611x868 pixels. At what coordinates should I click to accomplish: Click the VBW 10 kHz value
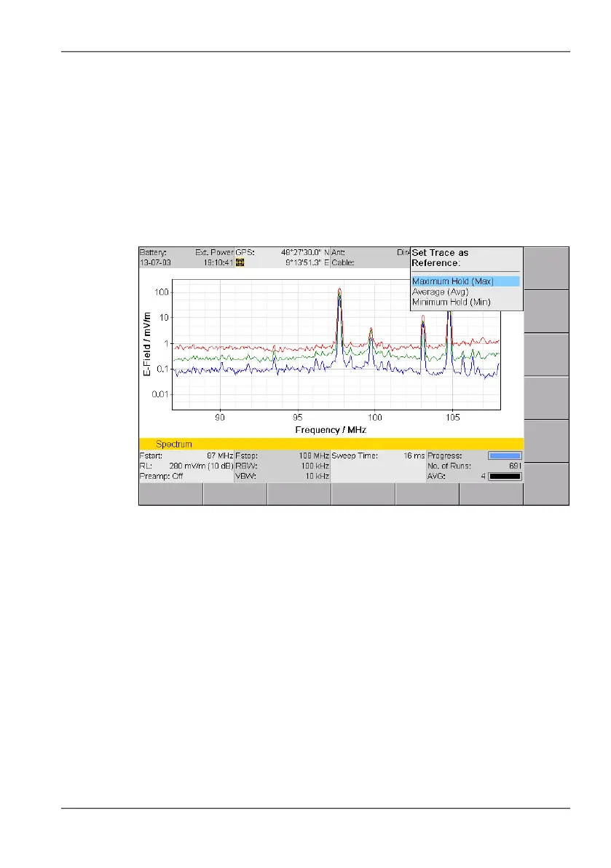(318, 476)
